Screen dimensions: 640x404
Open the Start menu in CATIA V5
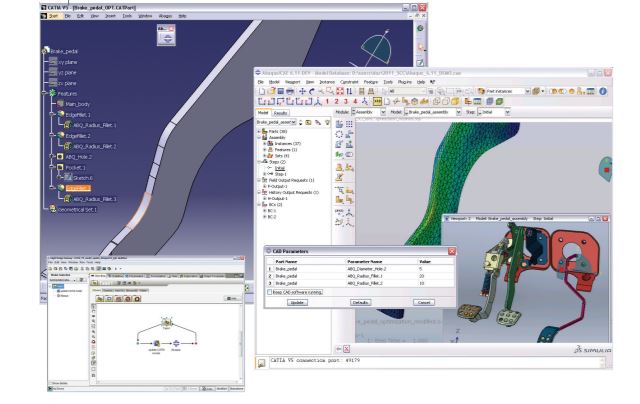53,16
